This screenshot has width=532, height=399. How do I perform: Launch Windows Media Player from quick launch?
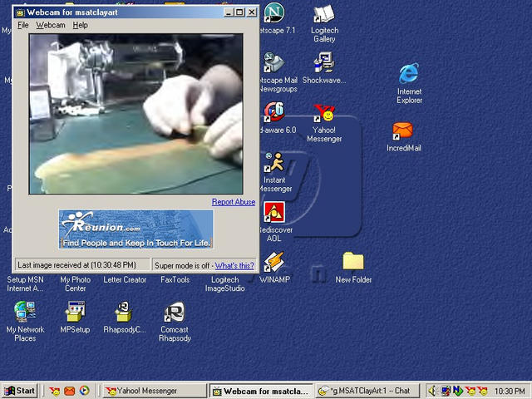[x=85, y=391]
